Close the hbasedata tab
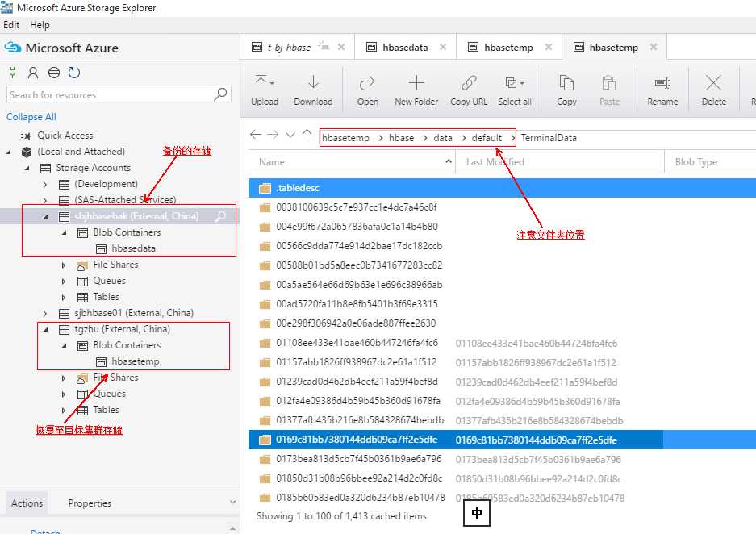 click(443, 47)
